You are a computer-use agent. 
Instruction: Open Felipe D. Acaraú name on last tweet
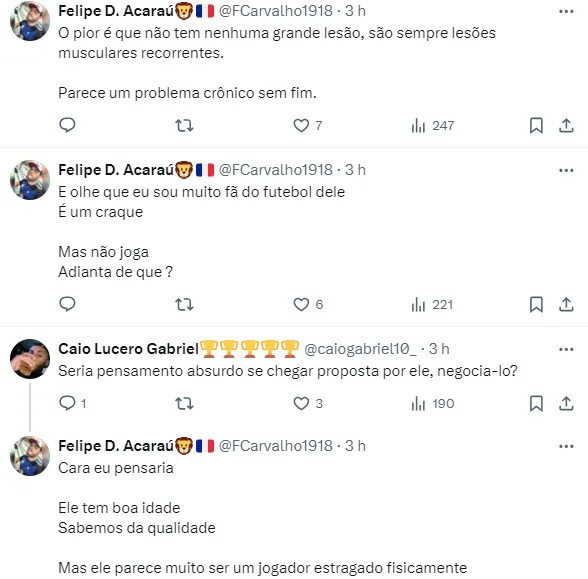(116, 446)
